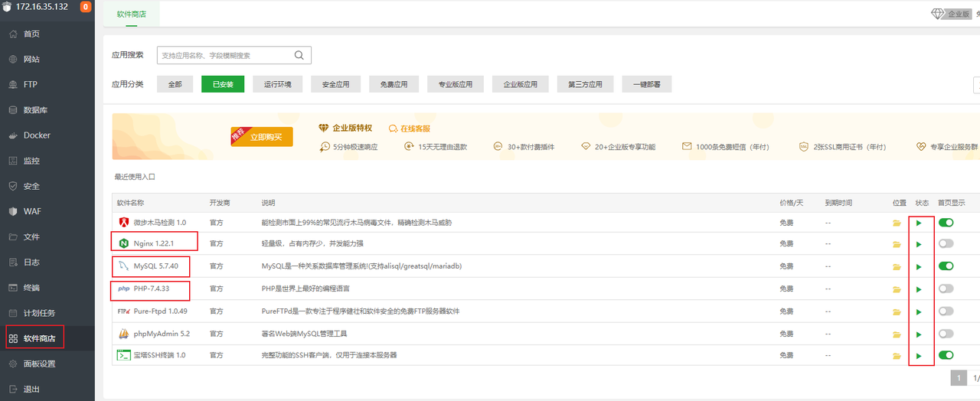
Task: Open folder location for Pure-Ftpd
Action: (x=897, y=311)
